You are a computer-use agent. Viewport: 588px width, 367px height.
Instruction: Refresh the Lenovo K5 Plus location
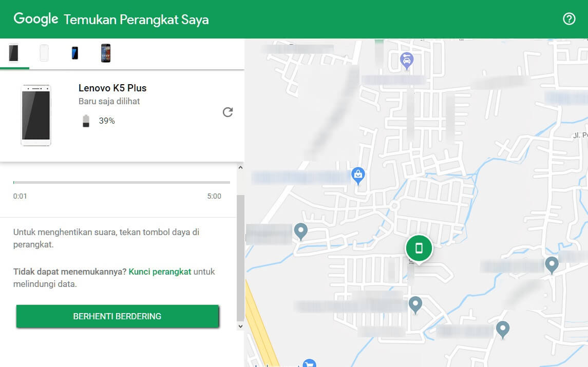[x=227, y=112]
